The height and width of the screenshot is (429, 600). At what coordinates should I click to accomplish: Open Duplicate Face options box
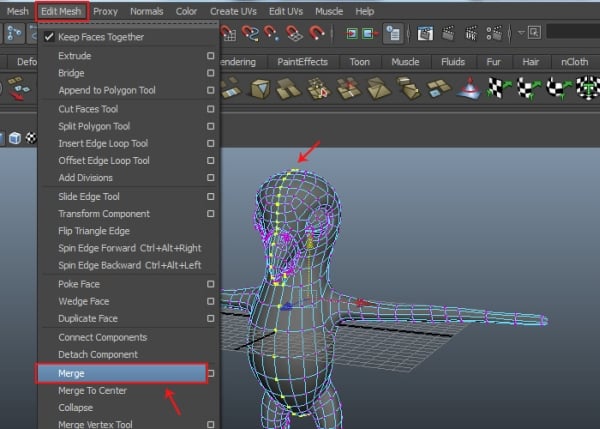(x=210, y=318)
